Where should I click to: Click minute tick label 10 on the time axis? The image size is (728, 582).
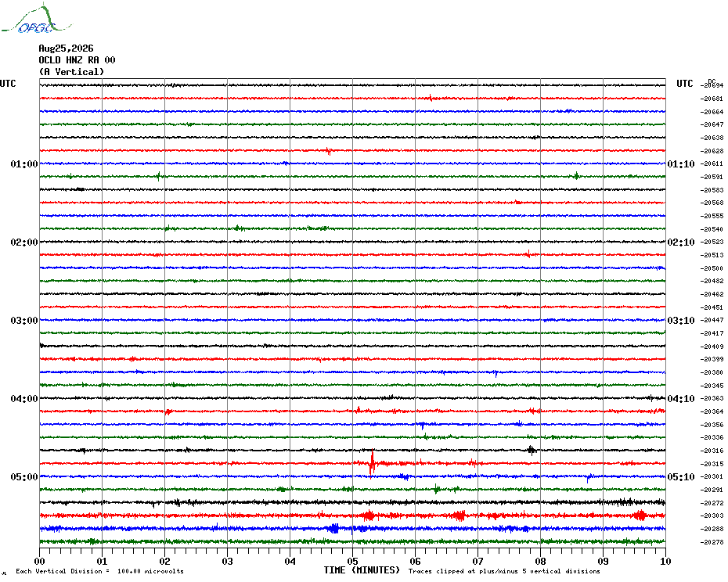point(665,561)
